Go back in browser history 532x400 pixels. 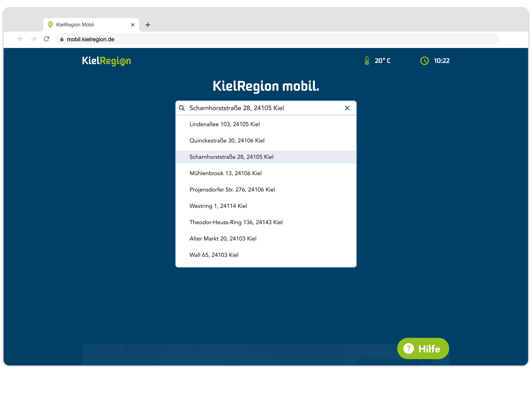(x=21, y=39)
